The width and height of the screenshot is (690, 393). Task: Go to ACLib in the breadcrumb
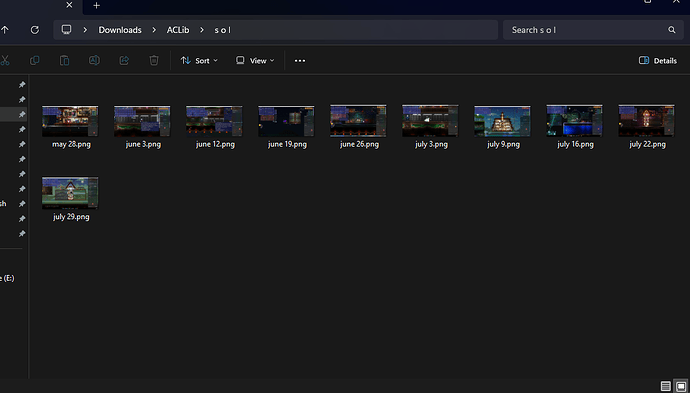(x=178, y=30)
